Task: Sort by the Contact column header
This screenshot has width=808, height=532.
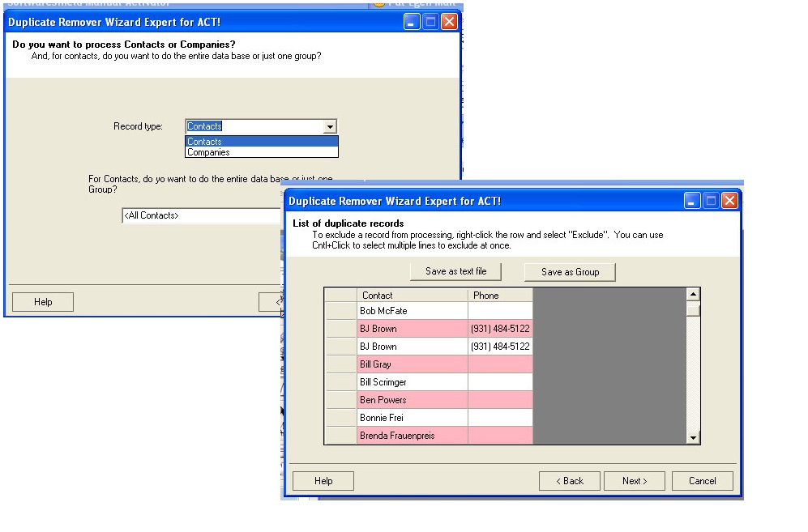Action: [x=413, y=296]
